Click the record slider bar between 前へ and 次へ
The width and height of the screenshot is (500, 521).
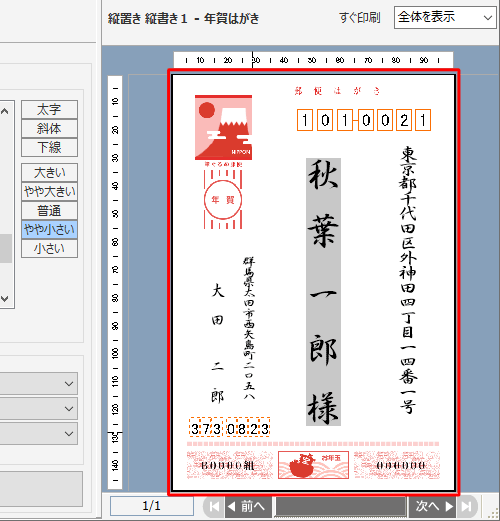[340, 507]
